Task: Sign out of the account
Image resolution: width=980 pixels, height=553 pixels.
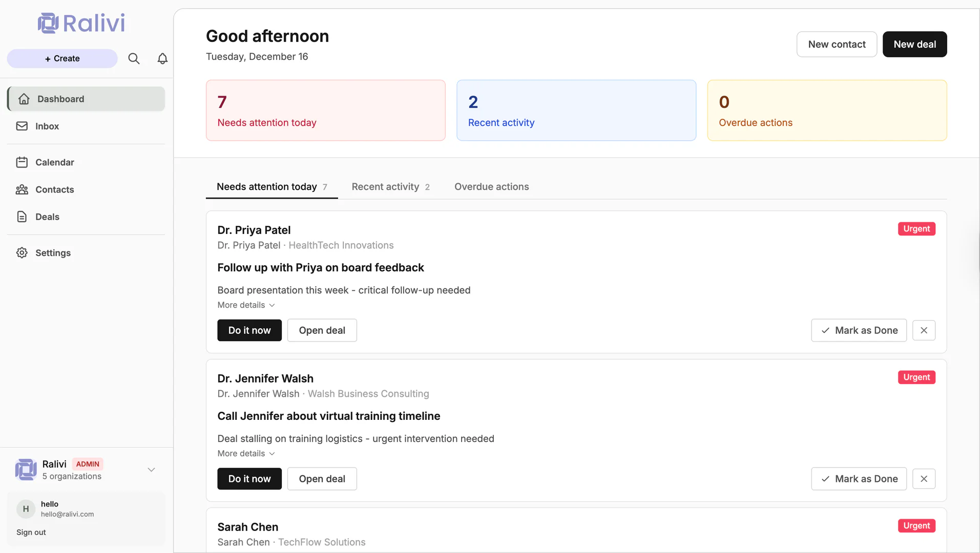Action: (30, 532)
